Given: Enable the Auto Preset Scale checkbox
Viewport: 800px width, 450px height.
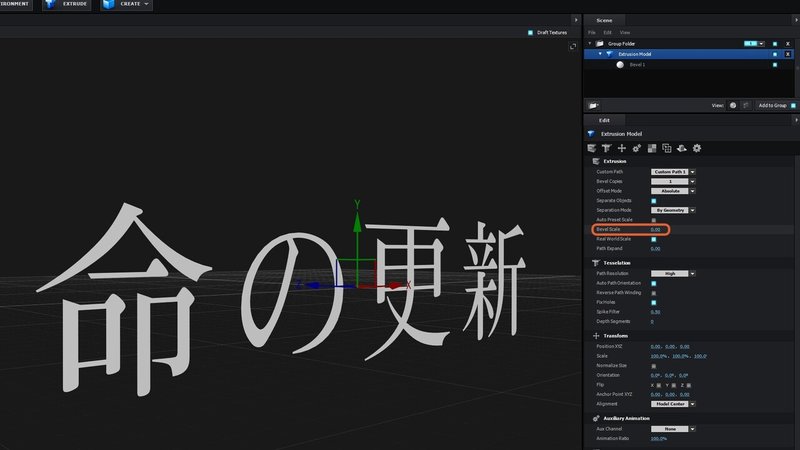Looking at the screenshot, I should tap(654, 220).
